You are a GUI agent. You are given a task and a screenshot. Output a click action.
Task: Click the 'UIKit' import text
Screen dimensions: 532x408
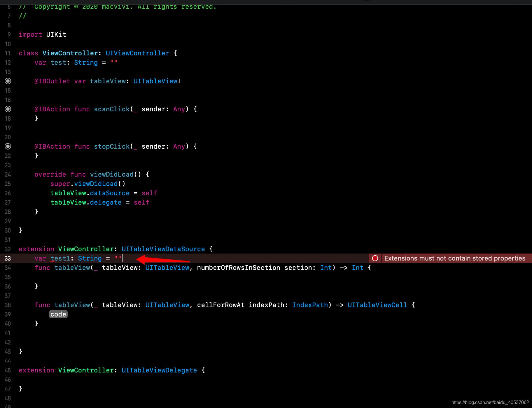click(x=56, y=34)
